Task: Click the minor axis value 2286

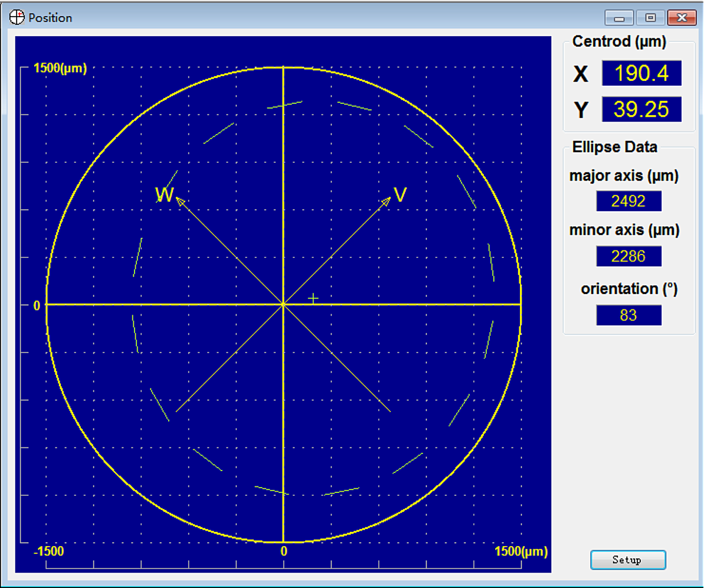Action: [x=628, y=256]
